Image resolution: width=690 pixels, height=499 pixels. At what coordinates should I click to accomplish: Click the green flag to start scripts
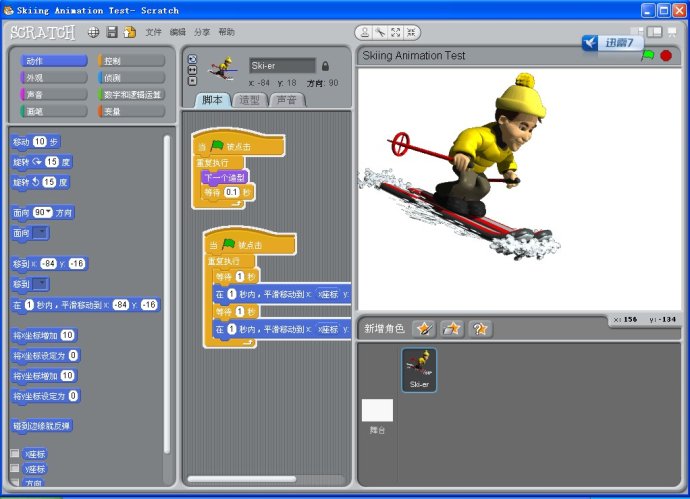click(x=648, y=56)
